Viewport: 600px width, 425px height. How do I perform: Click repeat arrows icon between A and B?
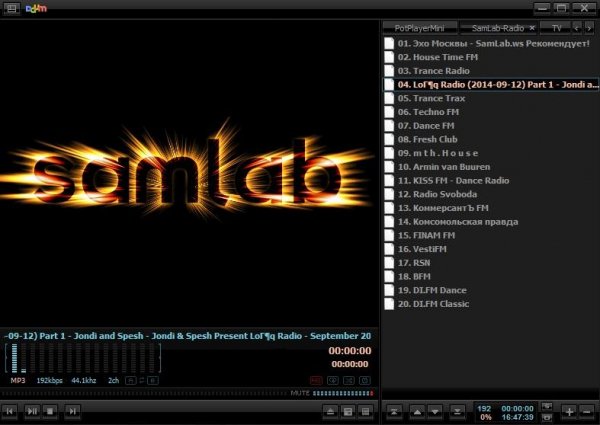[142, 380]
